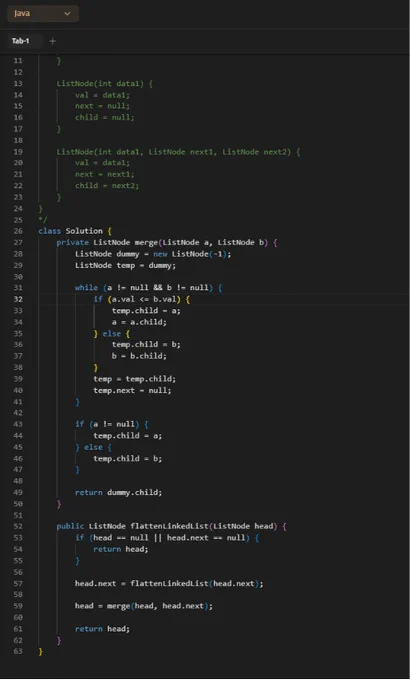The image size is (410, 680).
Task: Click 'while (a != null && b != null)' line
Action: [148, 288]
